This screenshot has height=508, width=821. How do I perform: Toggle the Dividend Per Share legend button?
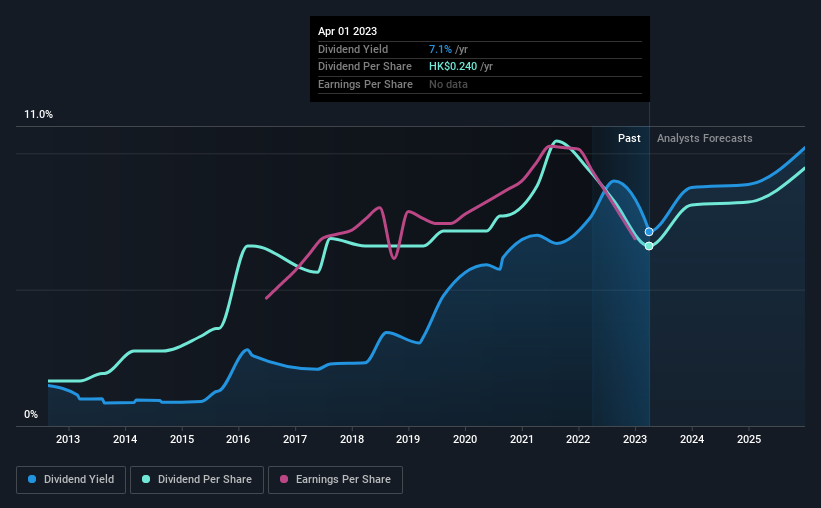(x=197, y=480)
